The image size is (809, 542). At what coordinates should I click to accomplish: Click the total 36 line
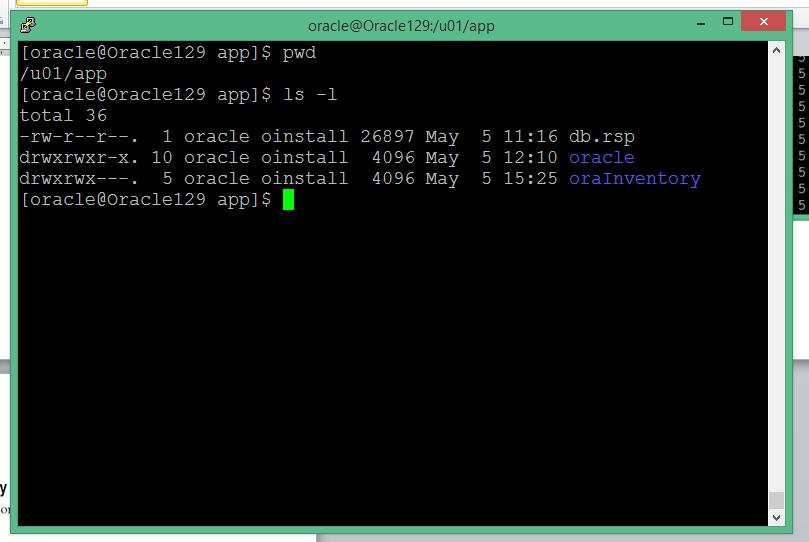63,116
